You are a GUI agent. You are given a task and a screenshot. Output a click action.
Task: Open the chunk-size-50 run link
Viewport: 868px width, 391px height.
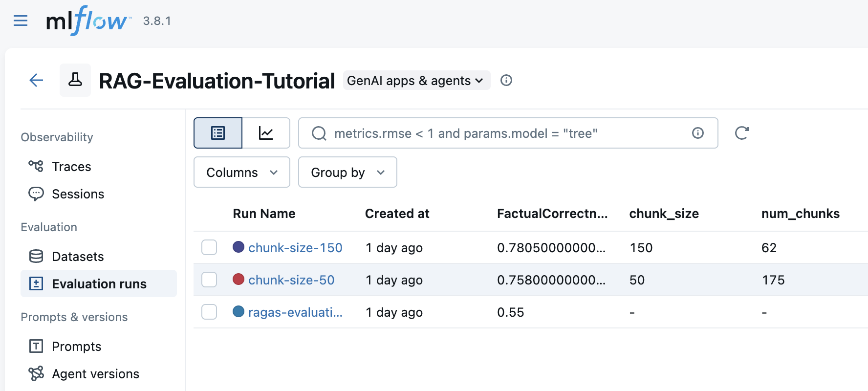(x=291, y=280)
